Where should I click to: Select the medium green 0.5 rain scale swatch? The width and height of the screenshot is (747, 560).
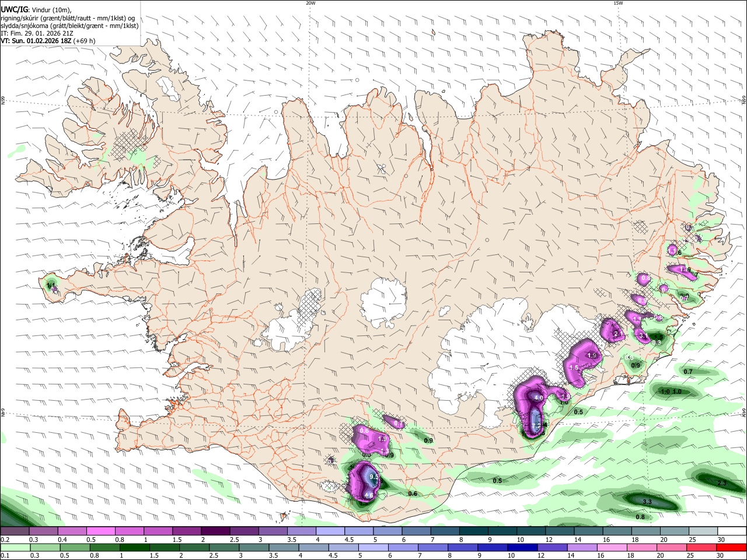[75, 547]
